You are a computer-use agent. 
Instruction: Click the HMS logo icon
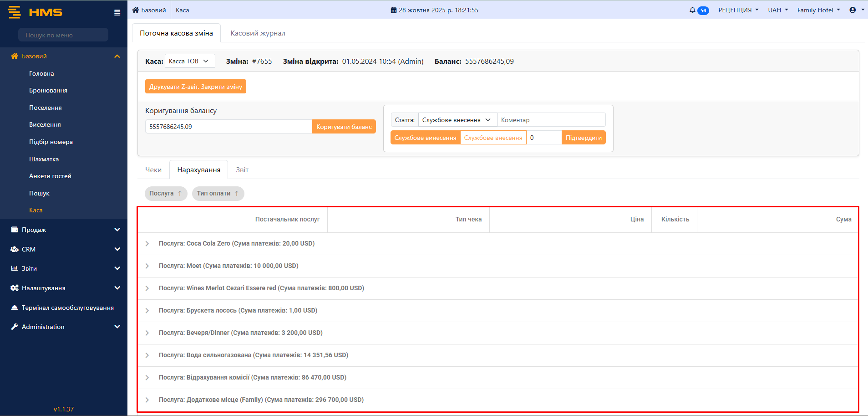pyautogui.click(x=15, y=12)
